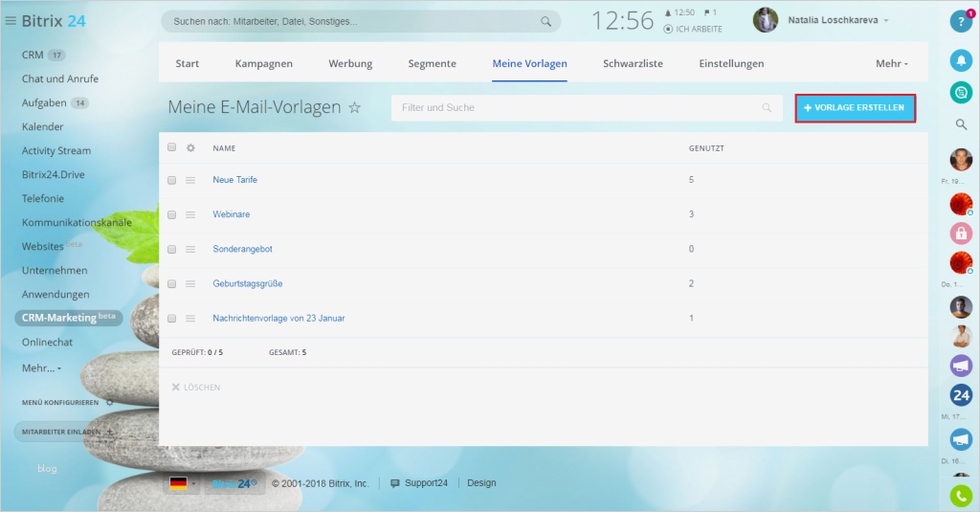Image resolution: width=980 pixels, height=512 pixels.
Task: Expand Mehr... in the left sidebar menu
Action: pyautogui.click(x=42, y=368)
